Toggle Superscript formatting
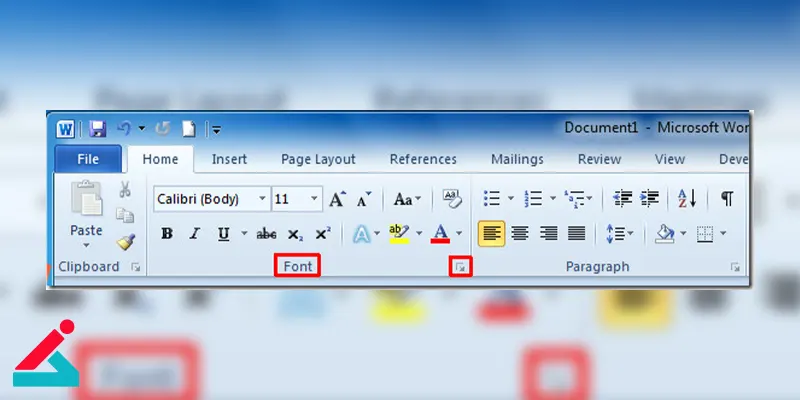 (x=322, y=234)
